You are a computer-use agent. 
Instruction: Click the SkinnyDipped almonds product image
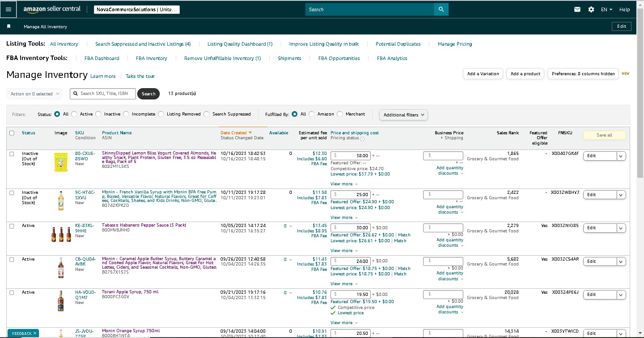click(x=61, y=163)
